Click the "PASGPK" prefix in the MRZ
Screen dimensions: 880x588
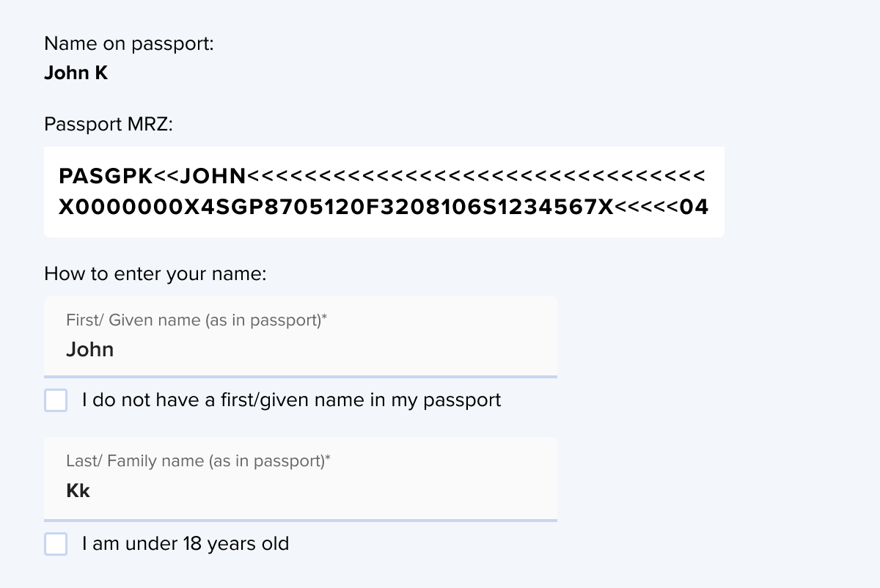click(x=106, y=177)
